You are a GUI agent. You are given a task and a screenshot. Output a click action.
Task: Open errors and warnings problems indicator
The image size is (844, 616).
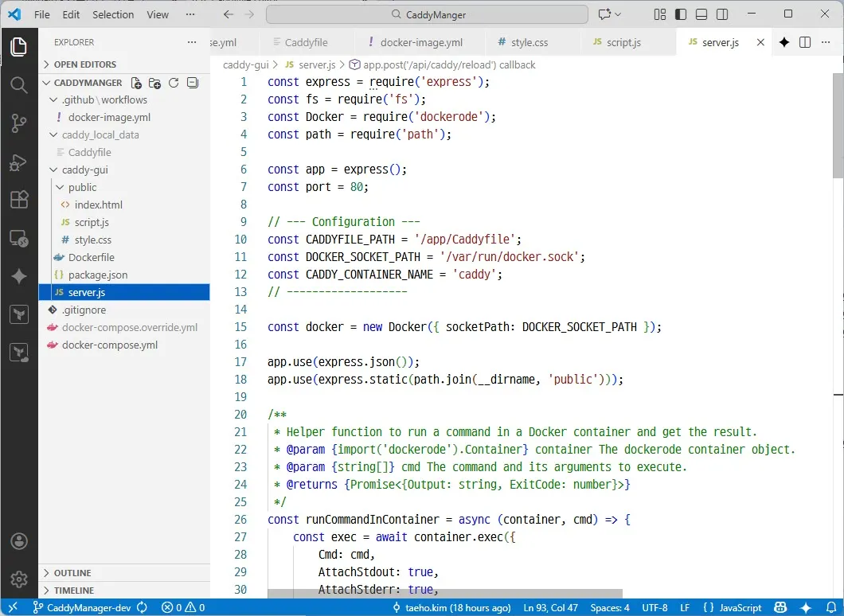(184, 607)
